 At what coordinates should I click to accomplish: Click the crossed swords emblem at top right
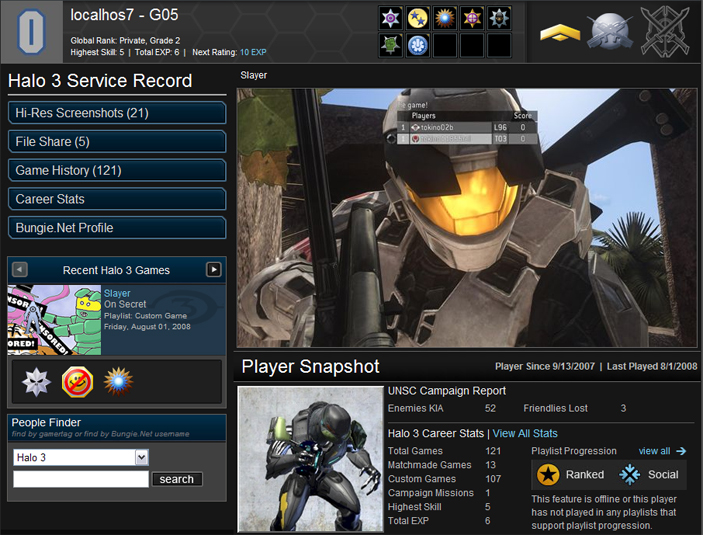coord(663,31)
